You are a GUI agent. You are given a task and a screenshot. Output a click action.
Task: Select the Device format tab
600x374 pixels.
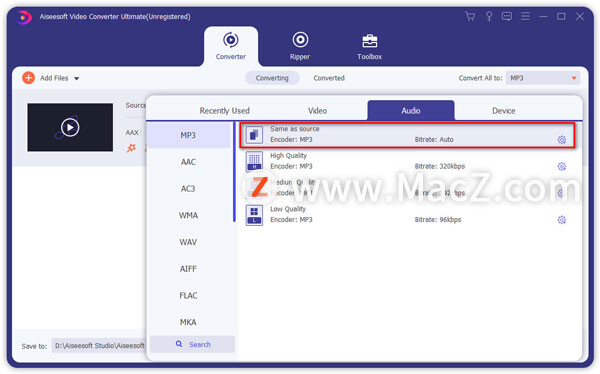click(x=503, y=111)
